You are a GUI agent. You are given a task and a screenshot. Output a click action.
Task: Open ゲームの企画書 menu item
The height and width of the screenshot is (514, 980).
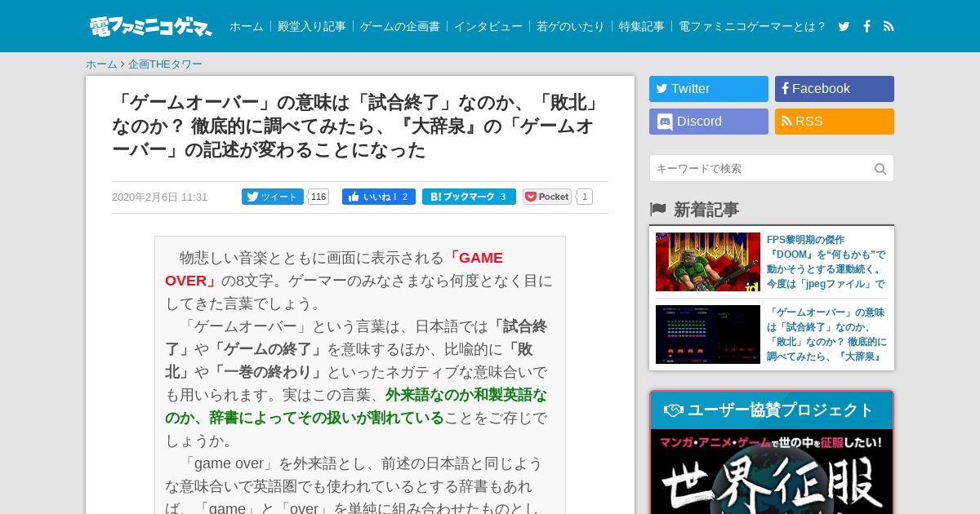click(400, 26)
